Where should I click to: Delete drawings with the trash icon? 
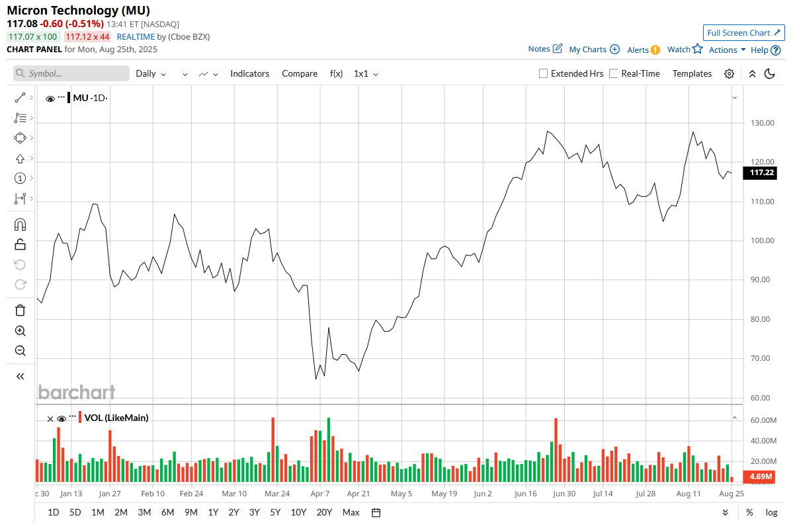(x=20, y=311)
